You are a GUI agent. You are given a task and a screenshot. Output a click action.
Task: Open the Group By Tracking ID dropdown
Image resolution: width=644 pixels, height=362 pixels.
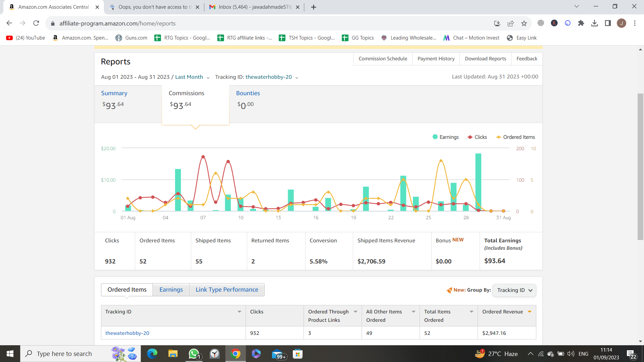514,290
